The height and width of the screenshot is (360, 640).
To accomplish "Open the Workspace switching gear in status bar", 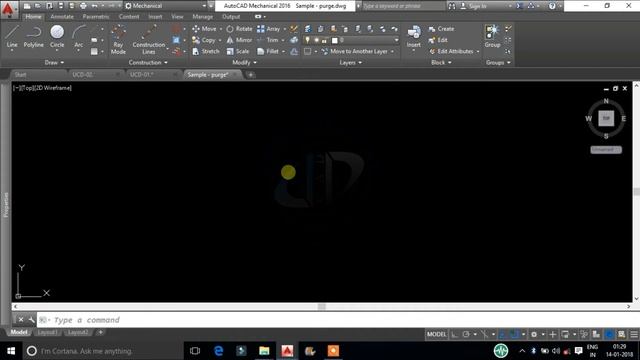I will [x=534, y=334].
